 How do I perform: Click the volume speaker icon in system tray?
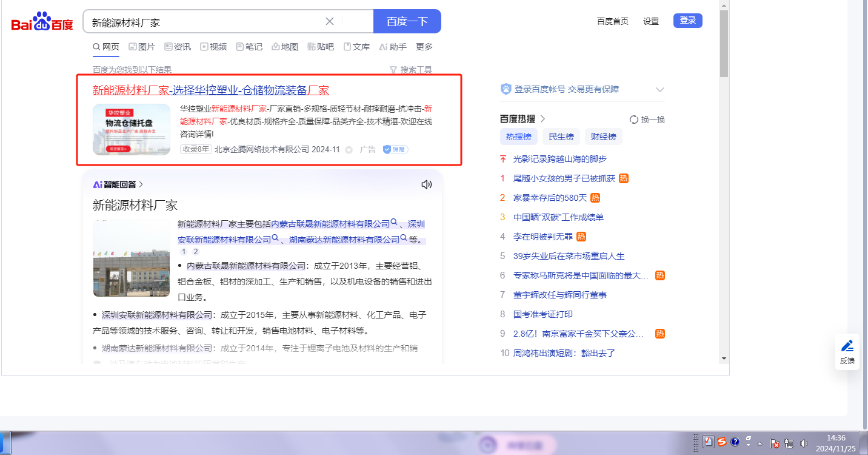(x=804, y=443)
